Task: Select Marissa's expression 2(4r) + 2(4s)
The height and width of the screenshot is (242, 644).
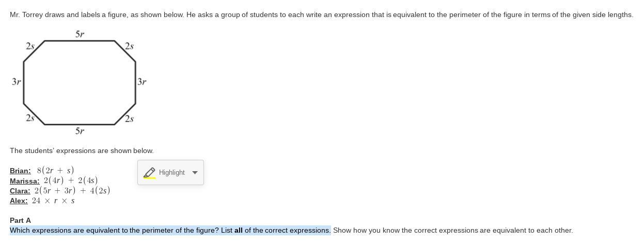Action: [71, 180]
